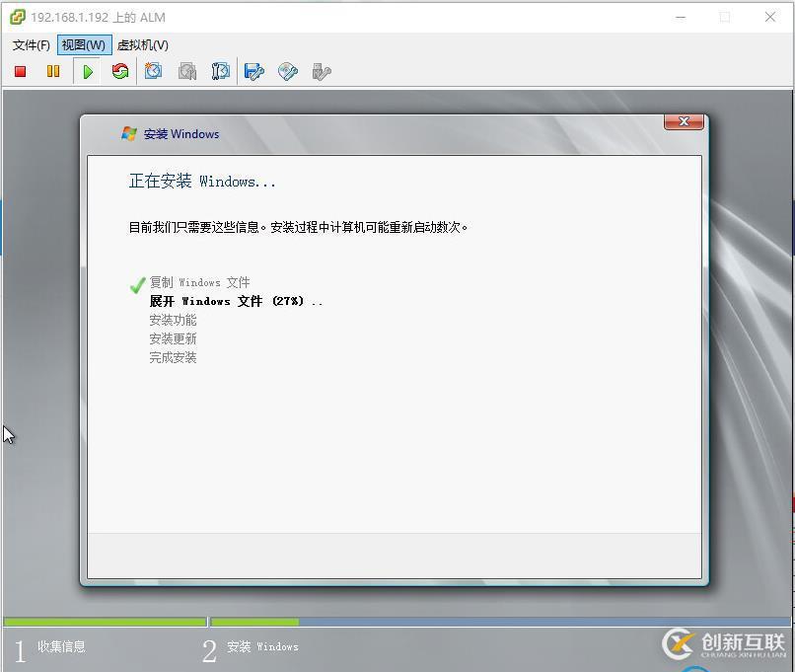Image resolution: width=795 pixels, height=672 pixels.
Task: Manage the CD/DVD drive connection
Action: pyautogui.click(x=286, y=71)
